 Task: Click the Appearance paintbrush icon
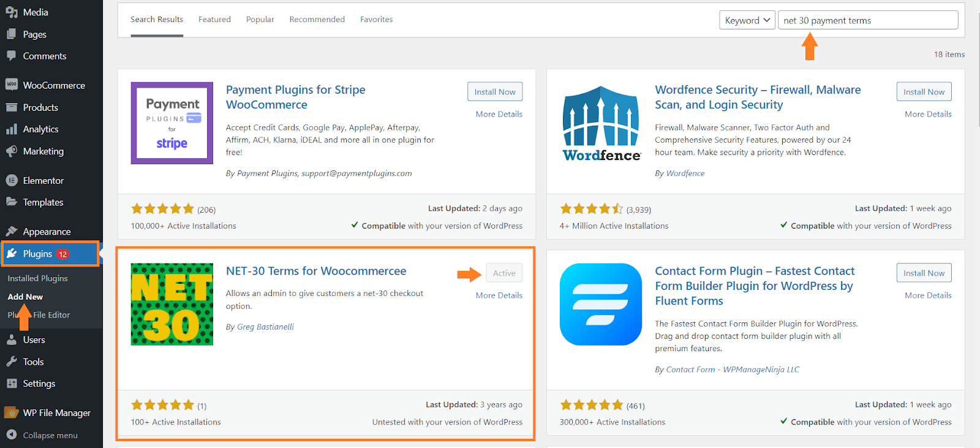pos(11,232)
